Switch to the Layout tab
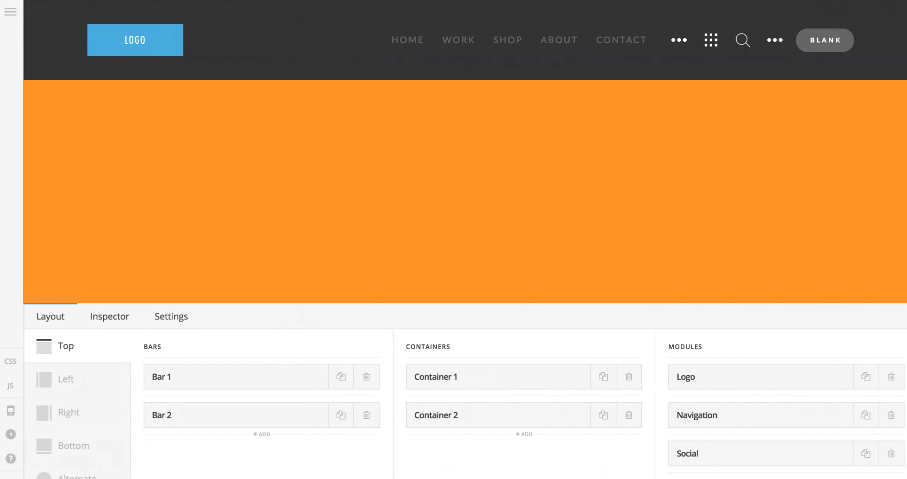The height and width of the screenshot is (479, 907). [x=50, y=316]
